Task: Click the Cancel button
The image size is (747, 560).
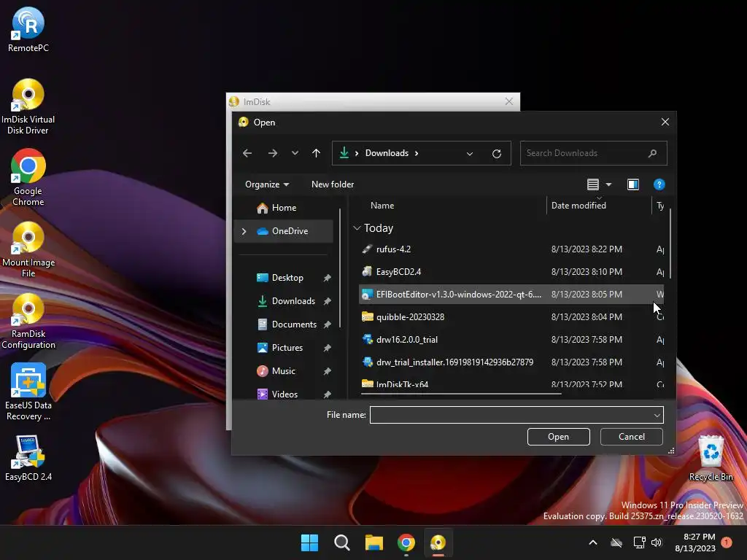Action: pos(631,437)
